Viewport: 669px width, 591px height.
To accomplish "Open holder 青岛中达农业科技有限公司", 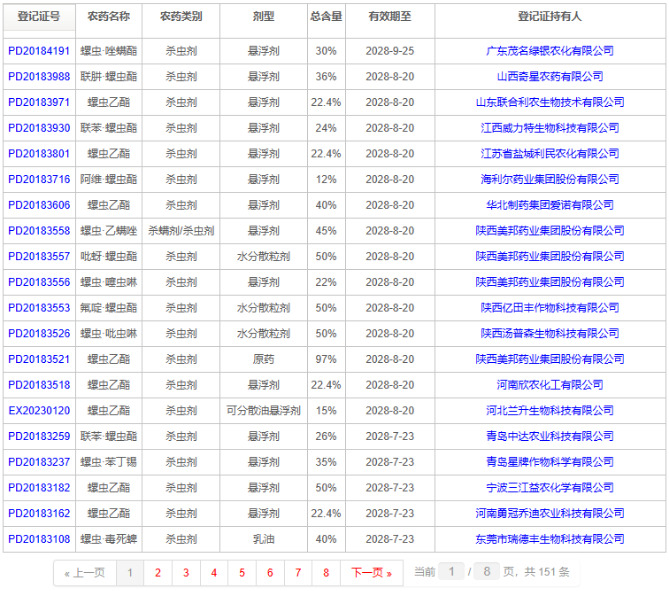I will [x=550, y=436].
